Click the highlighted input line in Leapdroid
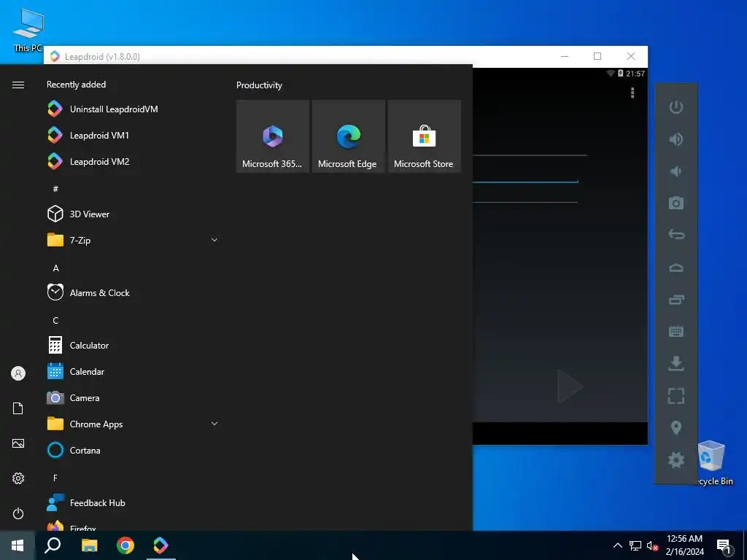 tap(525, 182)
